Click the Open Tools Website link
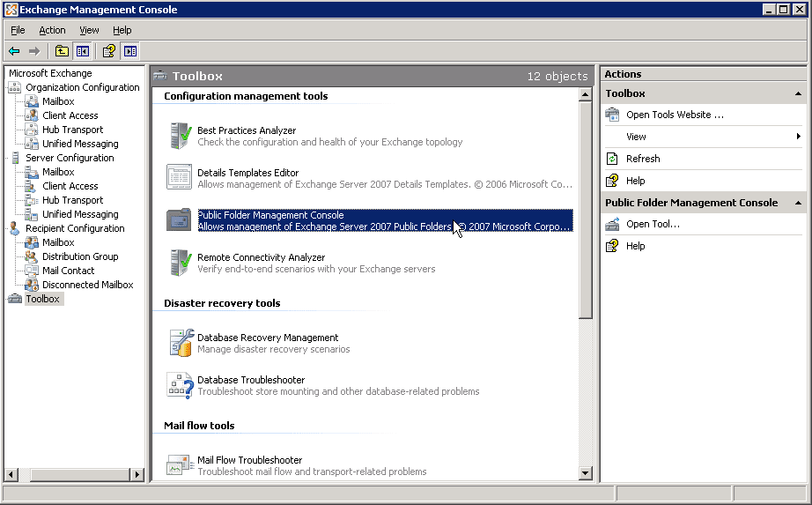 [675, 115]
